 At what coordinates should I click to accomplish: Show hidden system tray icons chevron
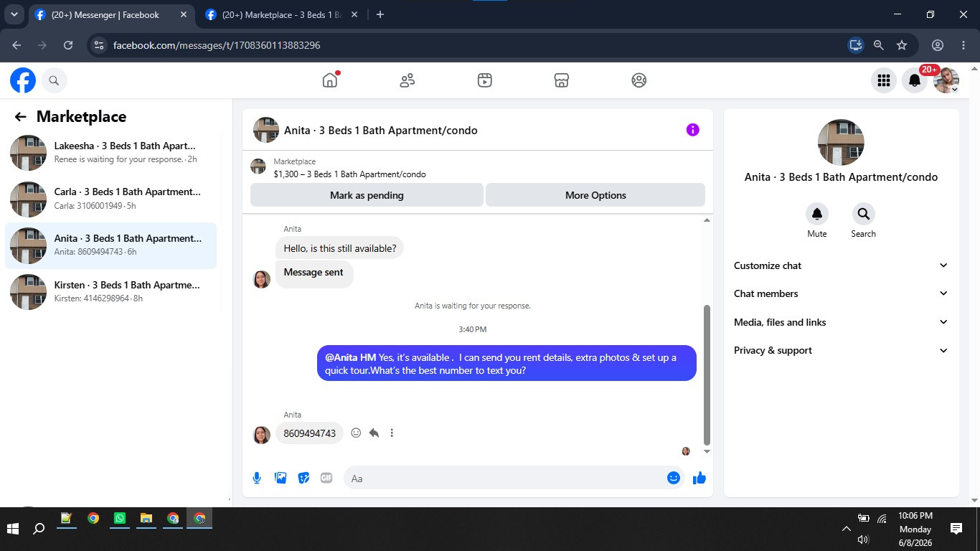846,529
